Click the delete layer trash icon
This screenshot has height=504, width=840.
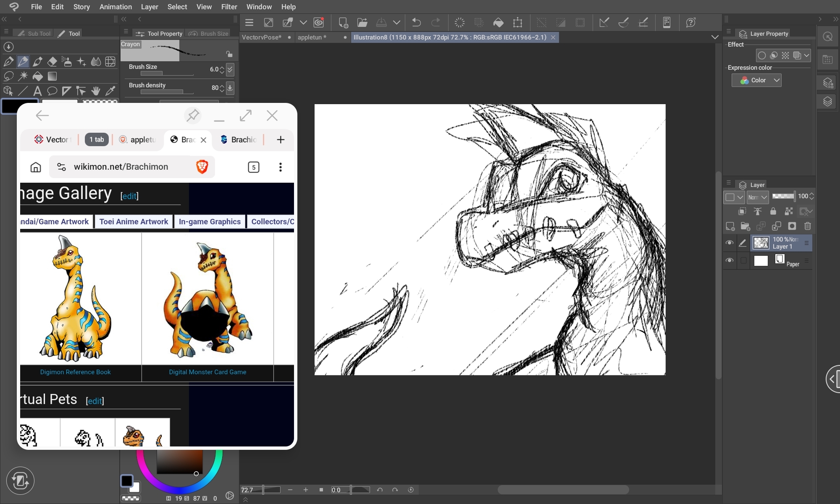[x=807, y=226]
